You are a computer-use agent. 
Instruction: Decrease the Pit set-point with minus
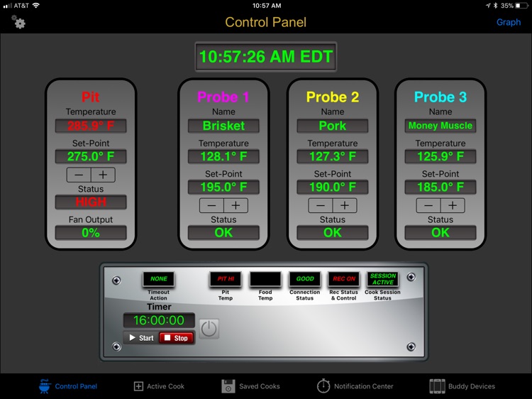coord(79,175)
